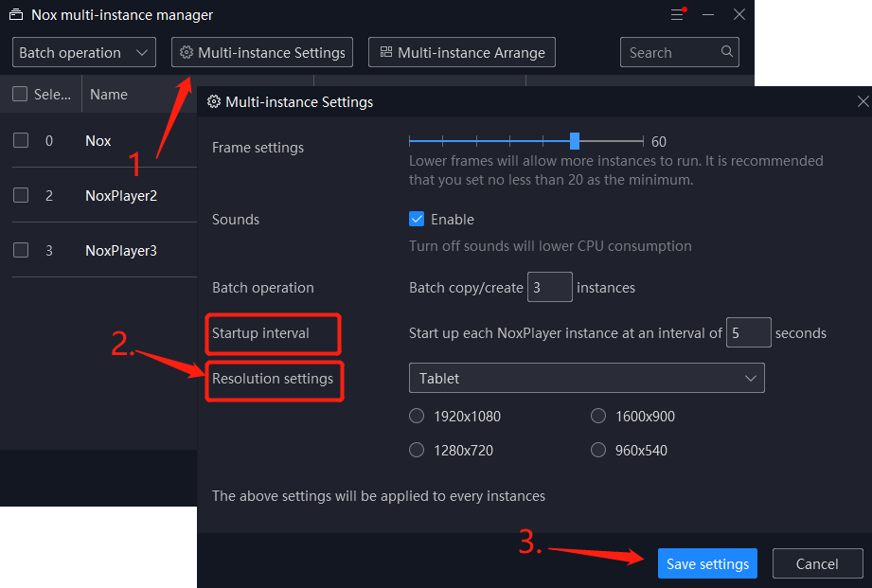Click the Name column header
This screenshot has width=872, height=588.
[x=109, y=95]
